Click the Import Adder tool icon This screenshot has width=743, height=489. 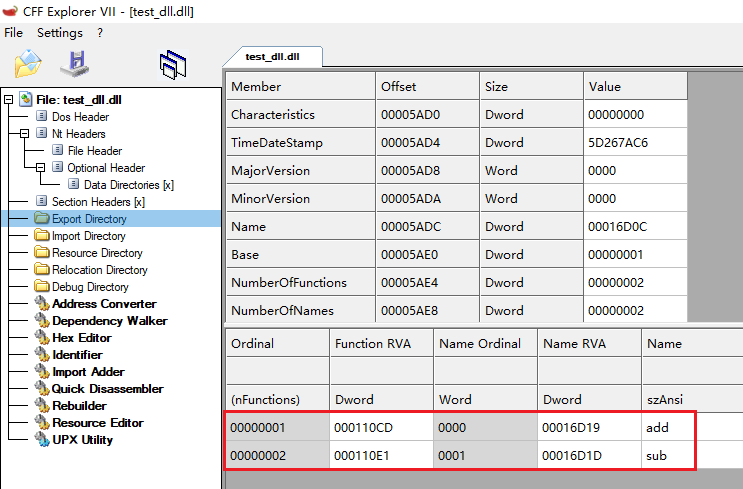[42, 372]
